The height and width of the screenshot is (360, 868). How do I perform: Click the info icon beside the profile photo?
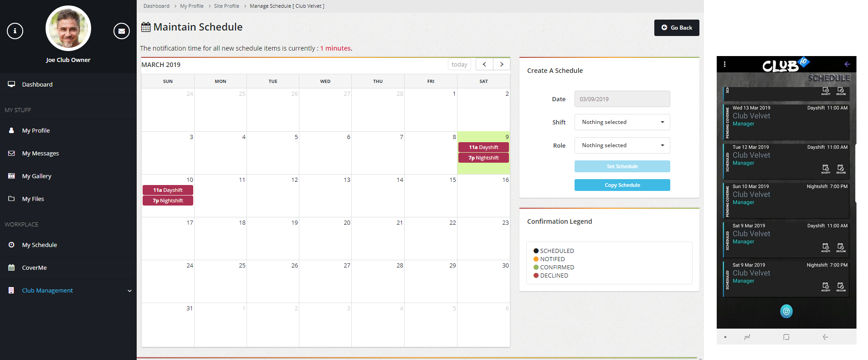[15, 31]
